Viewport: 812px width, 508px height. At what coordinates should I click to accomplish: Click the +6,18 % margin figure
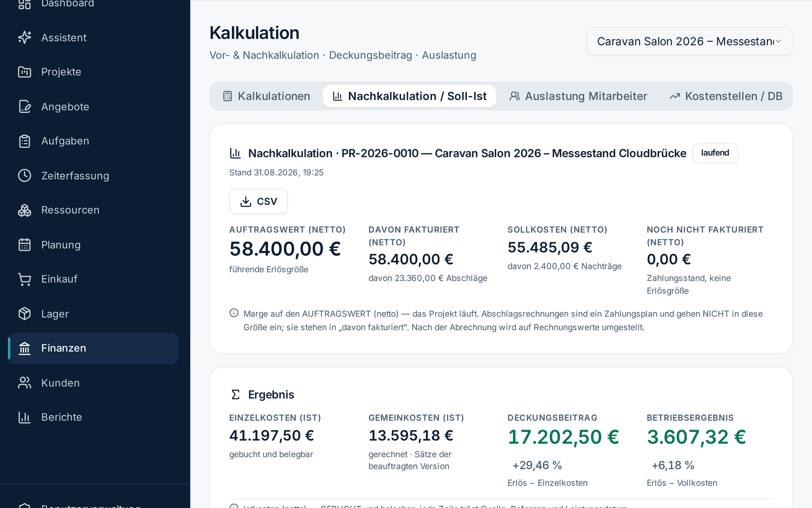pos(673,465)
